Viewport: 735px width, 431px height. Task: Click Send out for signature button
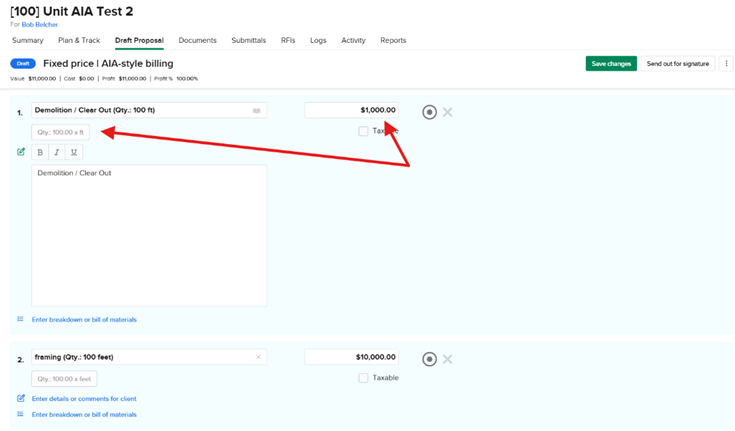678,63
